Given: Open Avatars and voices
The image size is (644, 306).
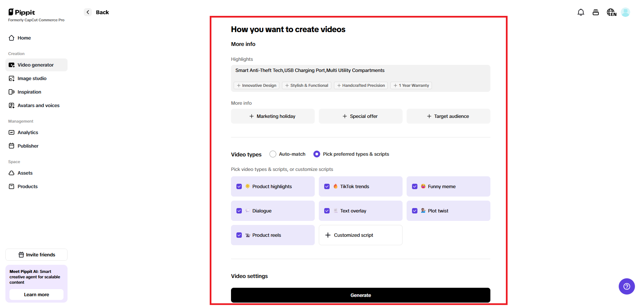Looking at the screenshot, I should pos(38,105).
